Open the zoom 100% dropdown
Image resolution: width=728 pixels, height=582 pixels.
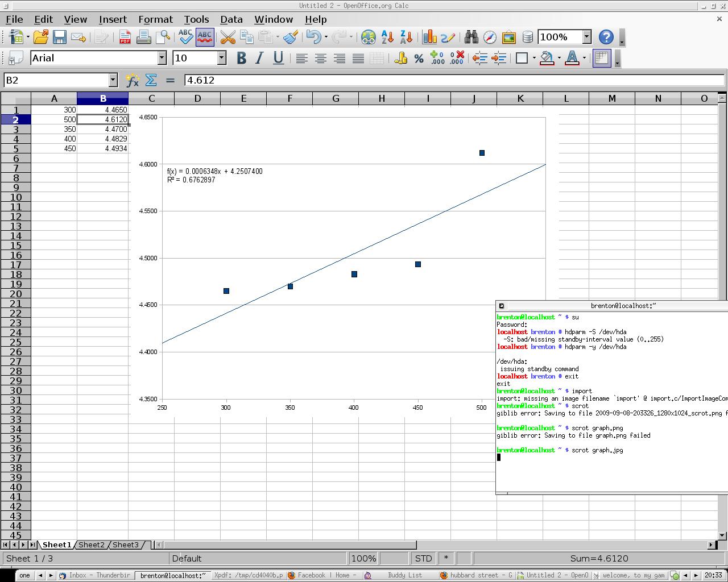coord(587,38)
